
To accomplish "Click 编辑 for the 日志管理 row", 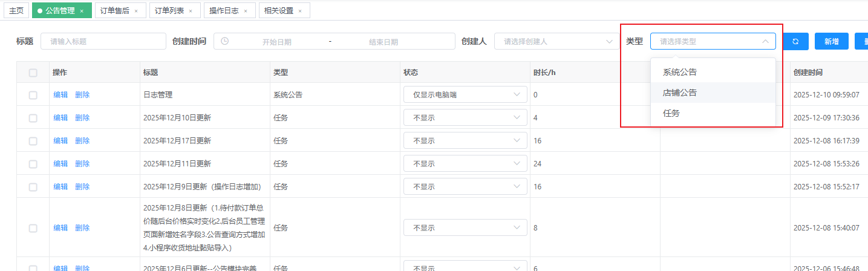I will coord(60,95).
